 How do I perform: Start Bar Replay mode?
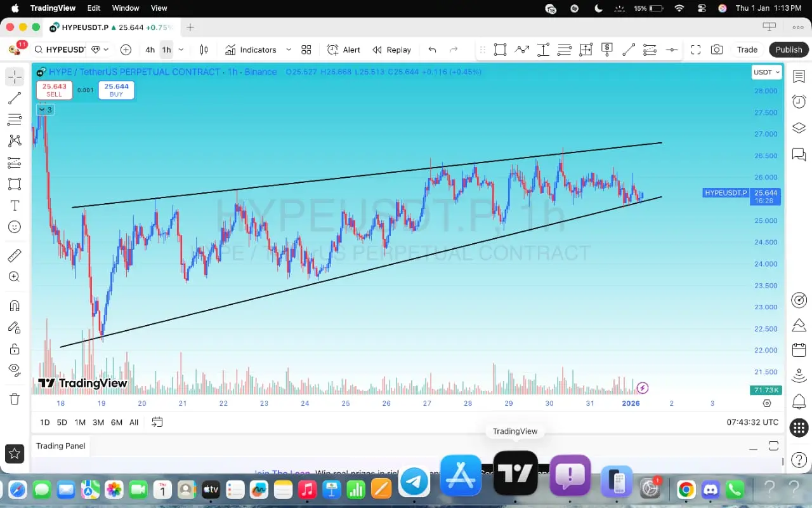(x=392, y=50)
